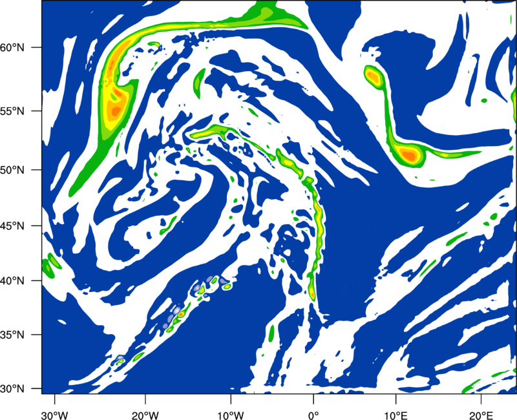Click the 30°N latitude label

coord(12,389)
